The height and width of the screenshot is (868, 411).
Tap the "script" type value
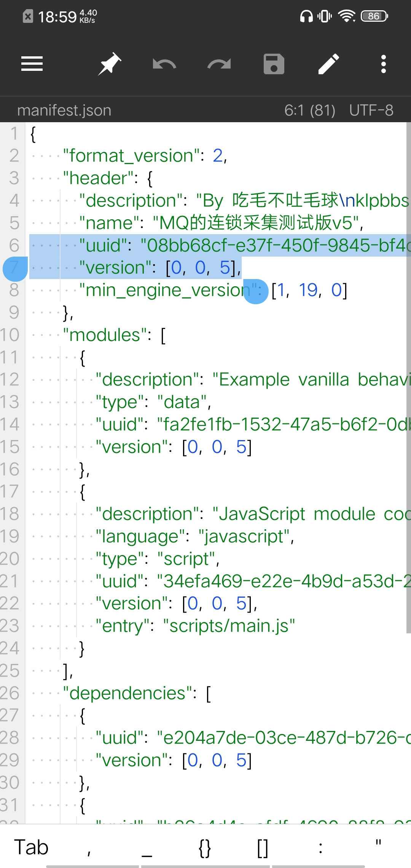(186, 559)
